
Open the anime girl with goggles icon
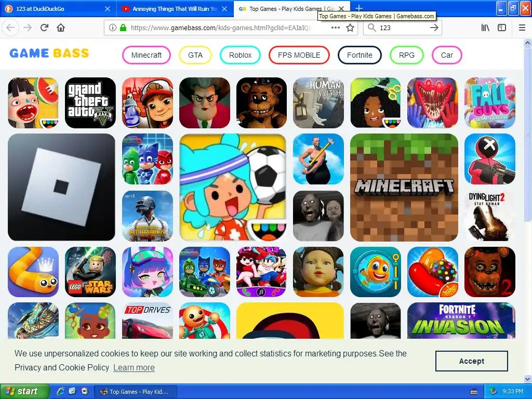tap(148, 272)
